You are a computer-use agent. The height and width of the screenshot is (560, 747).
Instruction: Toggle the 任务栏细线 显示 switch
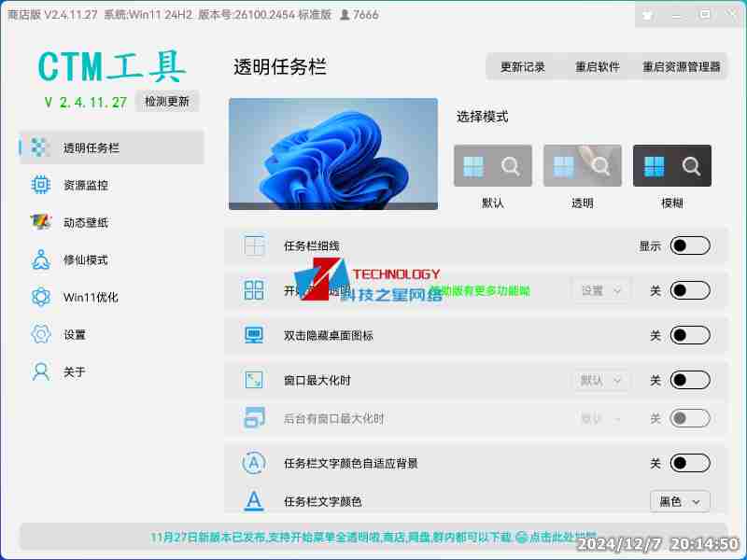pyautogui.click(x=690, y=245)
